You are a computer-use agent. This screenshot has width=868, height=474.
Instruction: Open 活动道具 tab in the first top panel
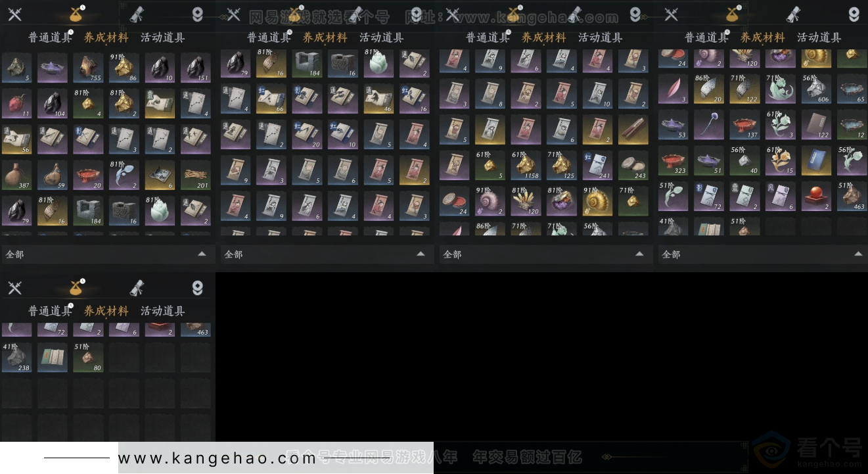162,37
